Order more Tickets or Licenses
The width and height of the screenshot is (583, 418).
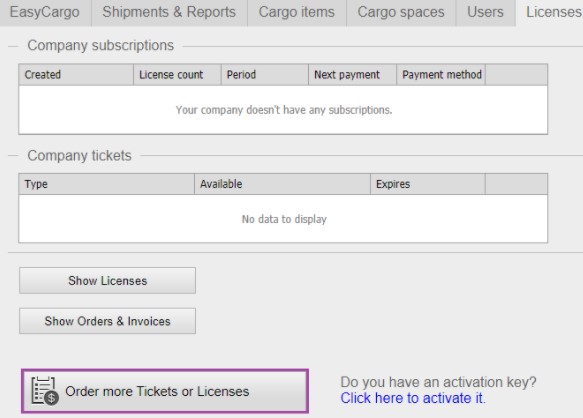[x=165, y=391]
